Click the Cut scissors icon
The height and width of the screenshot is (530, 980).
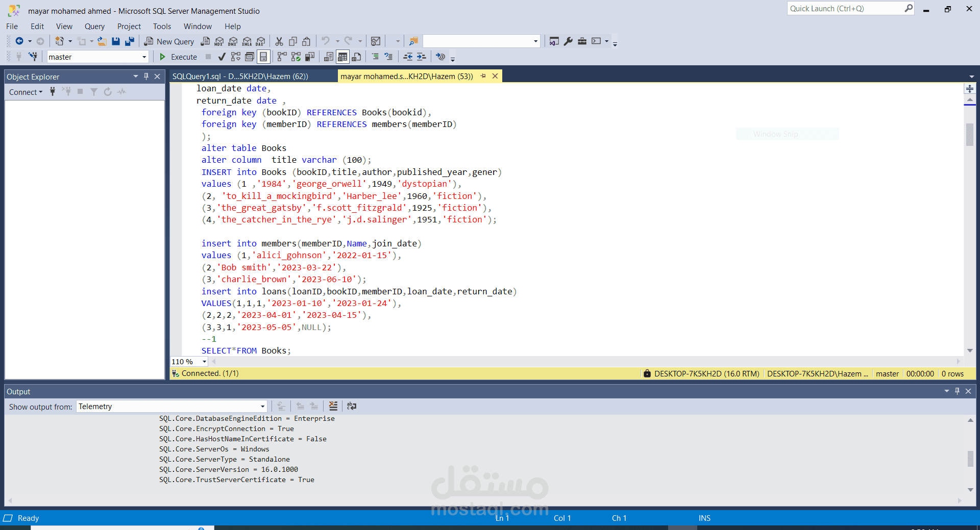coord(279,41)
